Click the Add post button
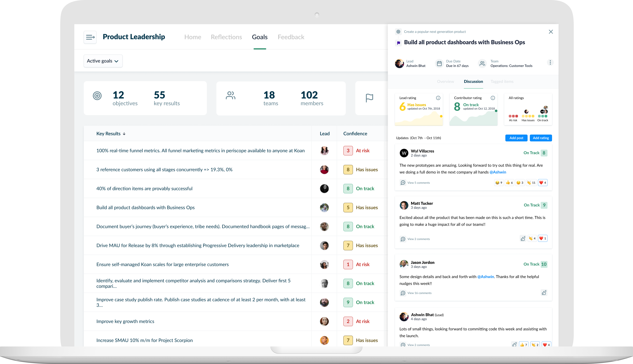The height and width of the screenshot is (364, 633). point(516,138)
